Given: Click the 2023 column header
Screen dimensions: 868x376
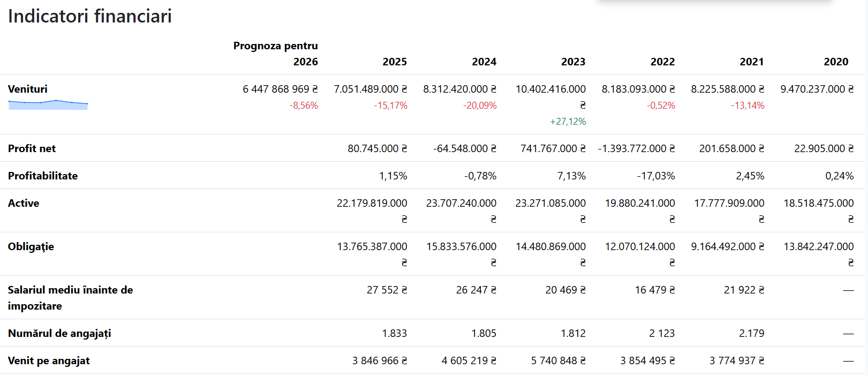Looking at the screenshot, I should (573, 62).
